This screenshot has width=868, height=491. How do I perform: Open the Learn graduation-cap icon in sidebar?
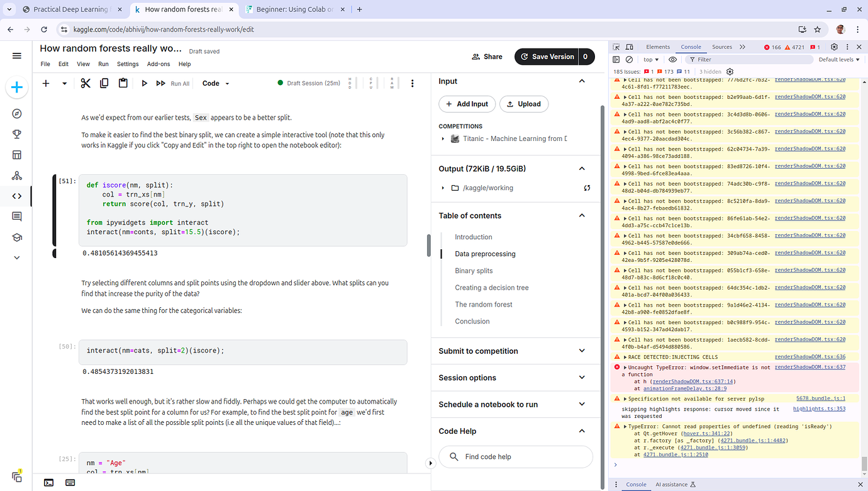coord(16,237)
